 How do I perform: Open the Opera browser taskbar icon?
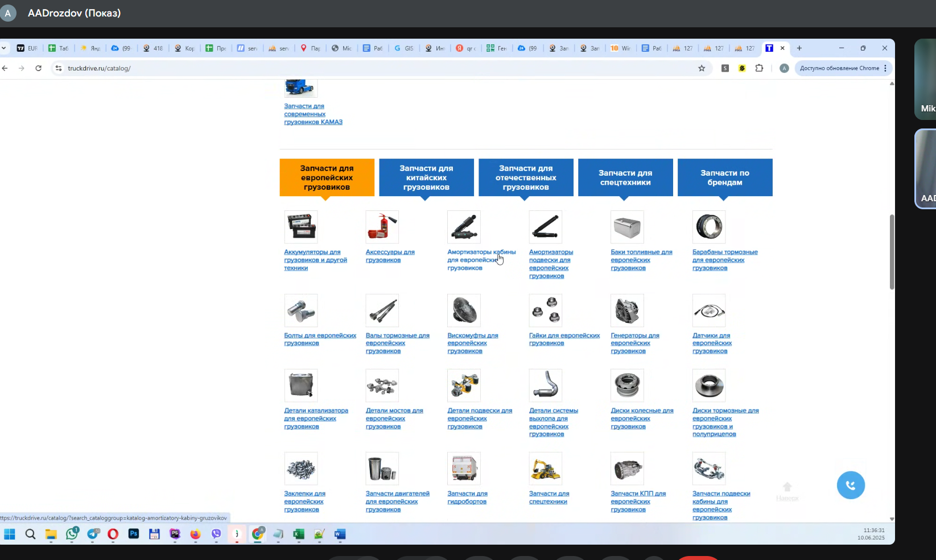click(x=113, y=534)
